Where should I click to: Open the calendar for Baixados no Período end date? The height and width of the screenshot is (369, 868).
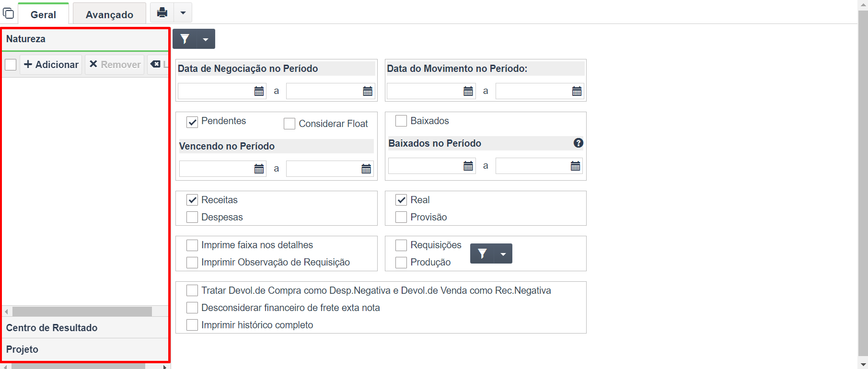(575, 166)
